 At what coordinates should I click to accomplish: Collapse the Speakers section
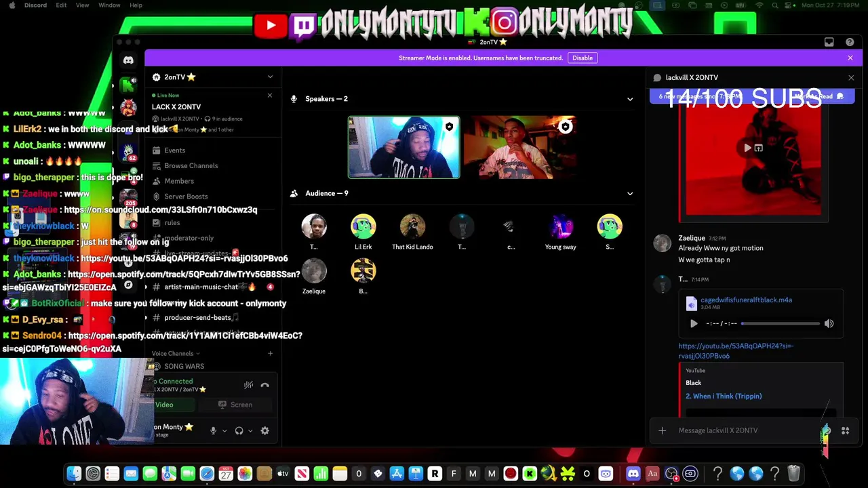tap(630, 99)
